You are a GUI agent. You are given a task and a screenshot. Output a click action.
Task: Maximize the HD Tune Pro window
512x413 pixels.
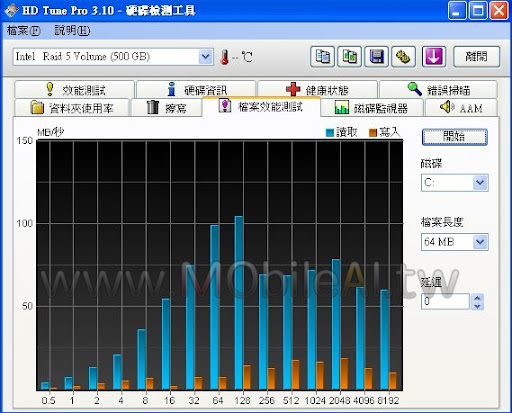click(478, 11)
